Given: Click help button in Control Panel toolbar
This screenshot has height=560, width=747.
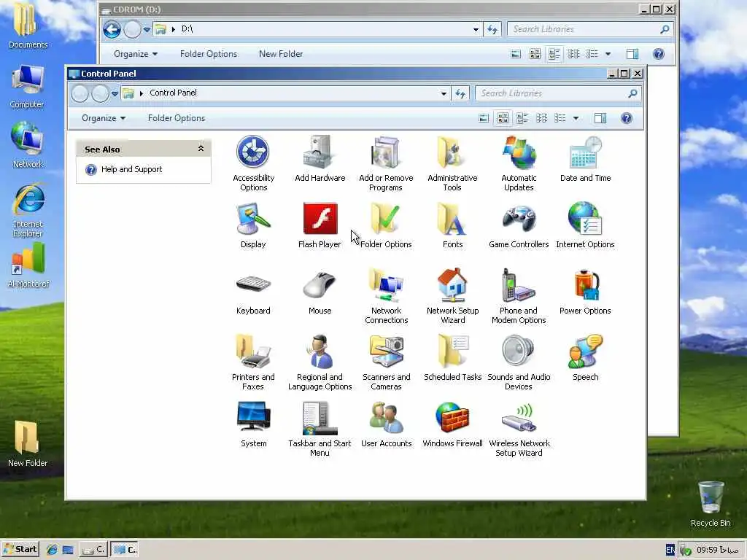Looking at the screenshot, I should [x=627, y=118].
